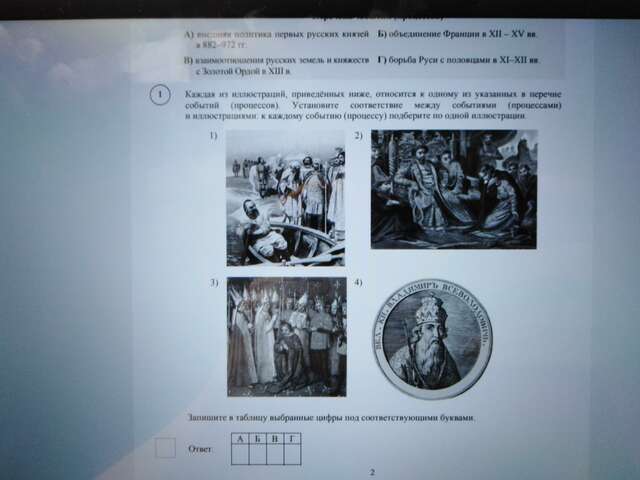Viewport: 640px width, 480px height.
Task: Click instruction 'Запишите в таблицу выбранные цифры'
Action: tap(331, 418)
